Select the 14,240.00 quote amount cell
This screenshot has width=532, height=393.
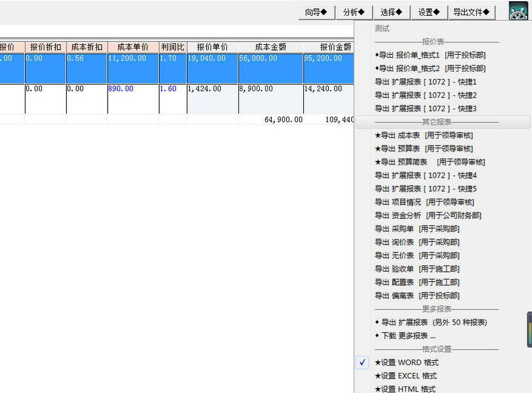pyautogui.click(x=329, y=99)
